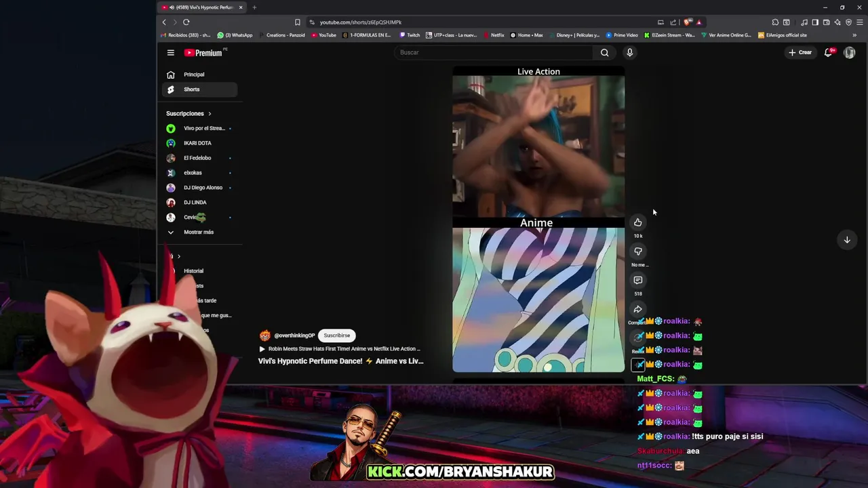Viewport: 868px width, 488px height.
Task: Click the Suscribirse button
Action: click(337, 335)
